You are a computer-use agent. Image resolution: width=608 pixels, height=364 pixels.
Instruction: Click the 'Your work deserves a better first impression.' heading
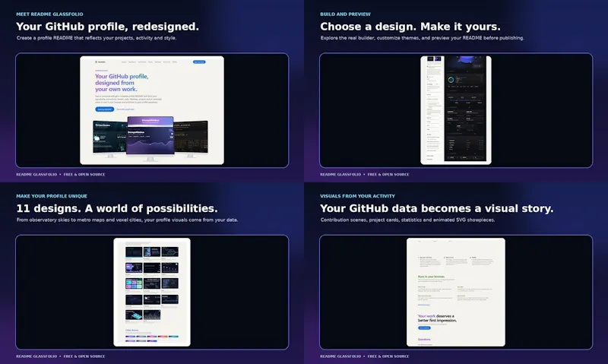[438, 318]
